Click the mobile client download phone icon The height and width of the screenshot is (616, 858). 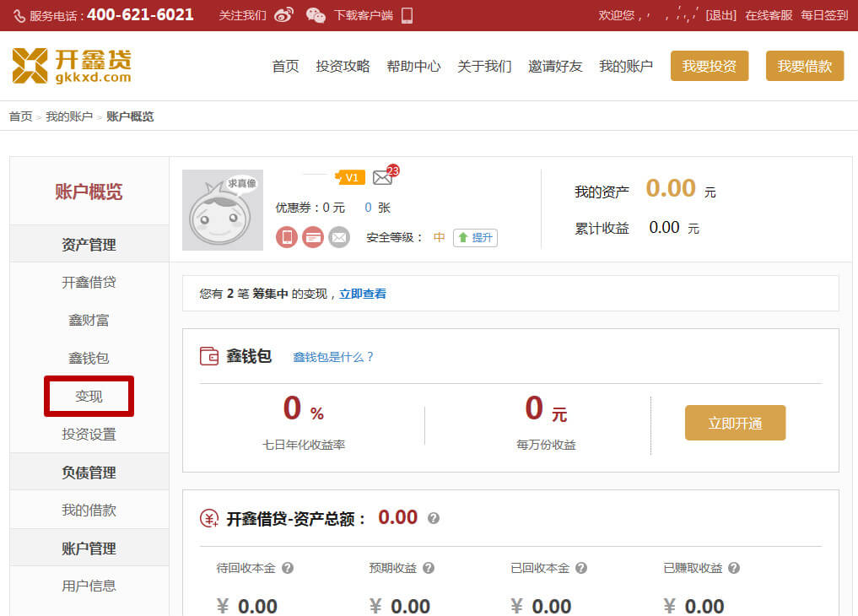[407, 15]
